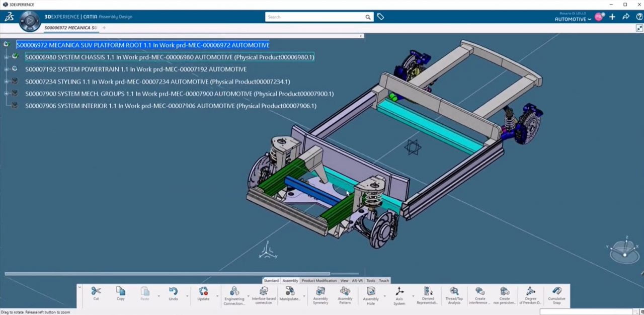Add a new tab with plus button
The width and height of the screenshot is (644, 315).
click(x=104, y=28)
